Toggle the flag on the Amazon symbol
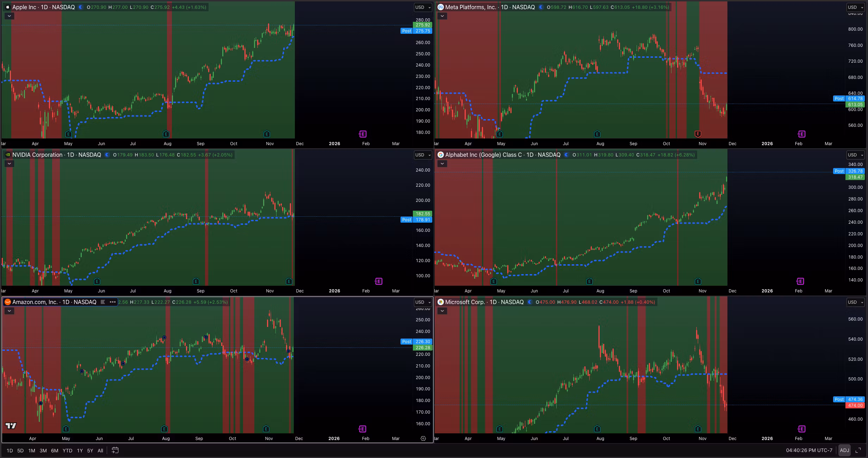Screen dimensions: 868x458 pyautogui.click(x=103, y=302)
